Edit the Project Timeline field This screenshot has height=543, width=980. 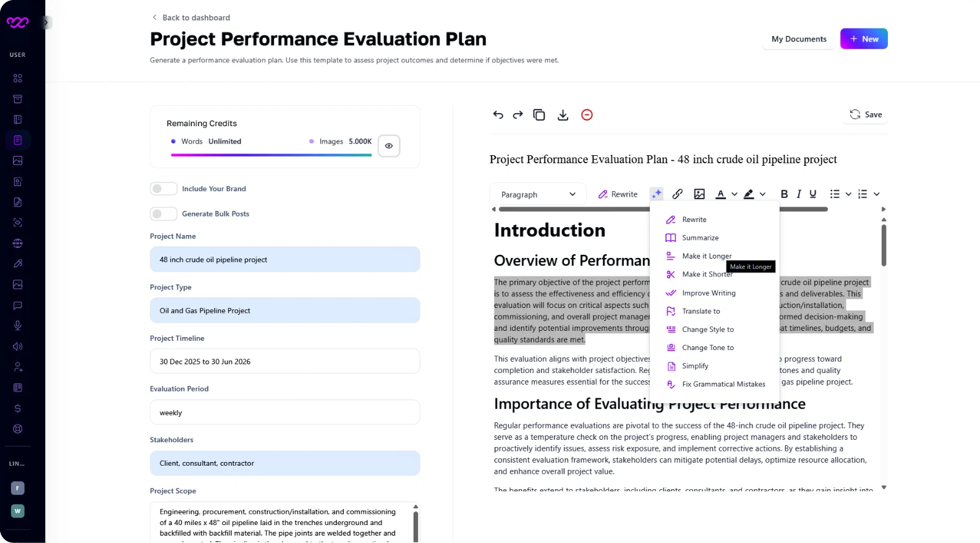285,361
